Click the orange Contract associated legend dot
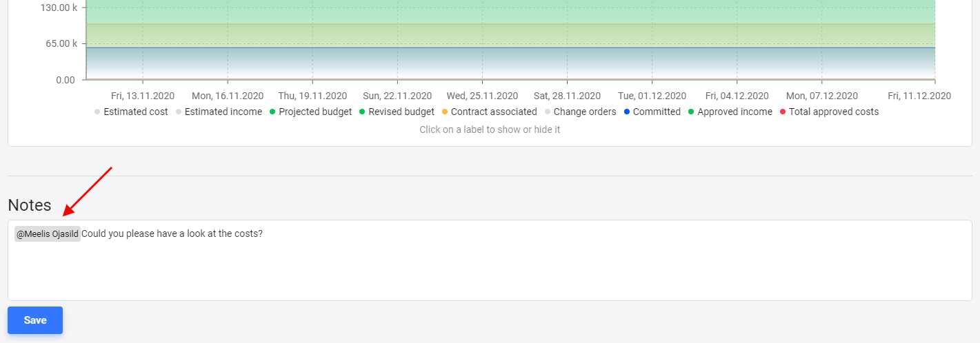This screenshot has height=343, width=980. click(x=445, y=112)
